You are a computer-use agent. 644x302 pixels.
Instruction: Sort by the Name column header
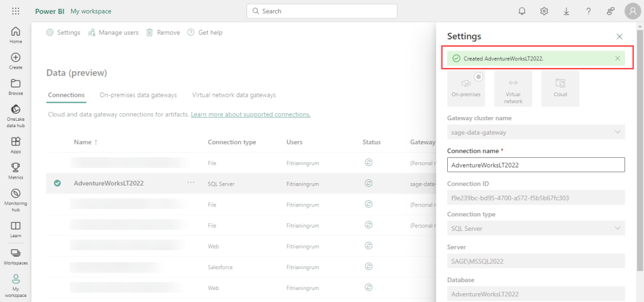[x=86, y=142]
